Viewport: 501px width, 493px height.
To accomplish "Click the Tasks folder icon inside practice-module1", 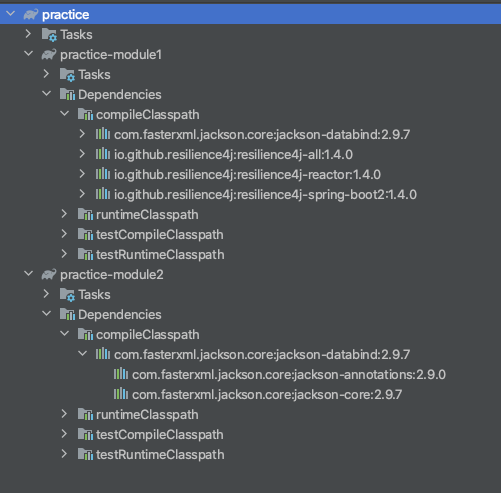I will pyautogui.click(x=67, y=75).
